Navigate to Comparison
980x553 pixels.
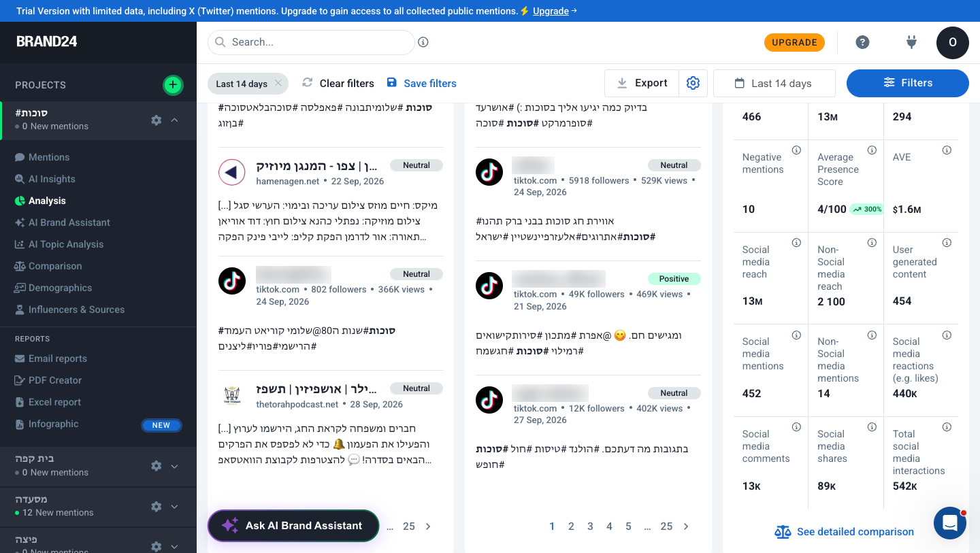(55, 266)
